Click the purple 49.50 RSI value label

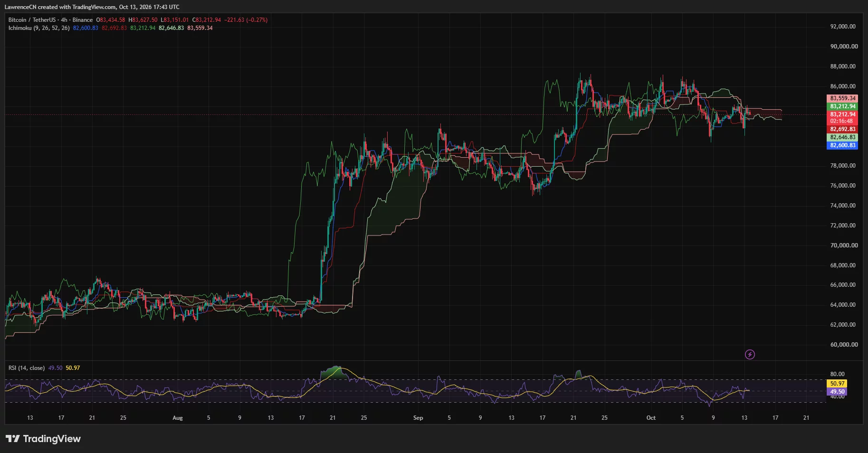point(837,392)
